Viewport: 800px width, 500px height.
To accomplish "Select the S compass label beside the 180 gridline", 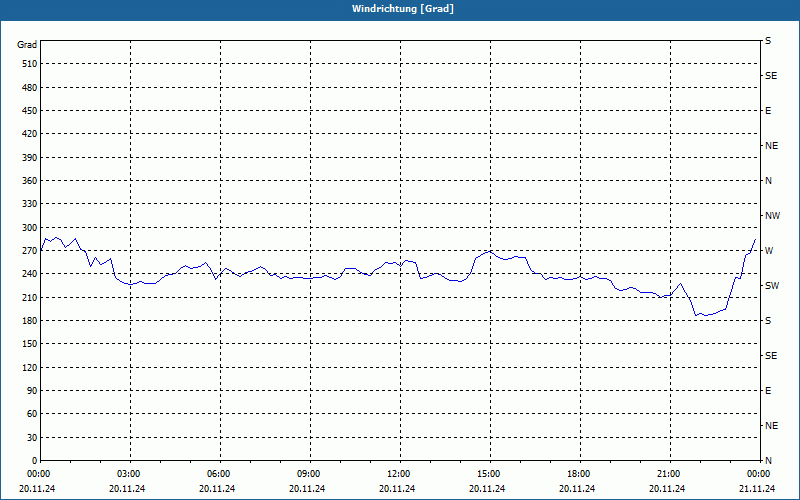I will point(768,320).
